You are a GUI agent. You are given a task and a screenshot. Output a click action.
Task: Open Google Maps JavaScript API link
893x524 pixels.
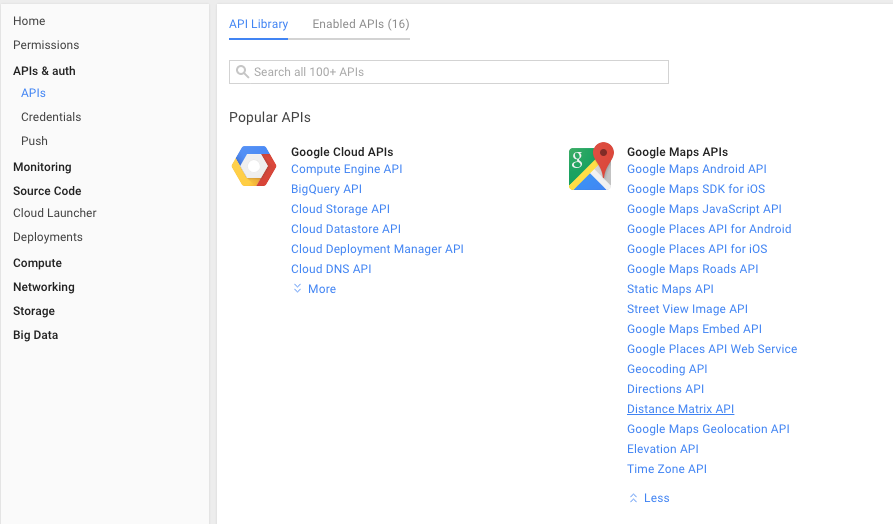[704, 209]
